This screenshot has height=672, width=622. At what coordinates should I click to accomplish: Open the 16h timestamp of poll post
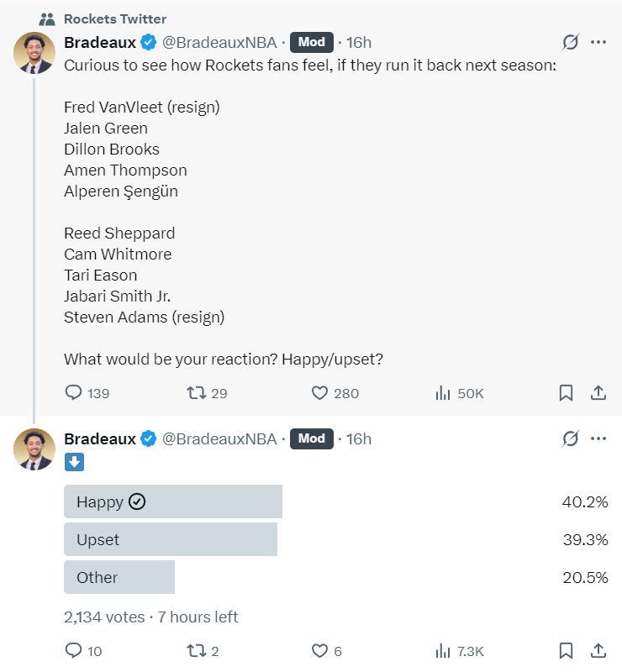[x=359, y=438]
